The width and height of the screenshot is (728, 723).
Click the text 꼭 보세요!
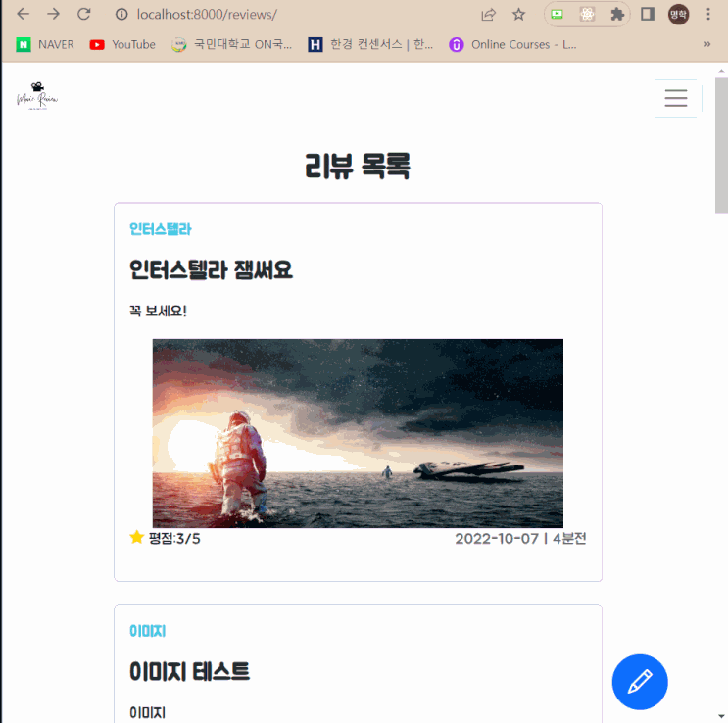(x=158, y=311)
